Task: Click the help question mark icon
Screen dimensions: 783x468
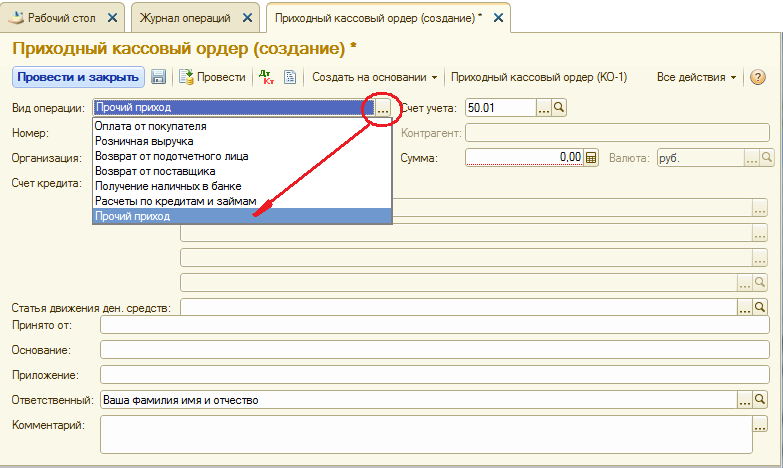Action: coord(758,77)
